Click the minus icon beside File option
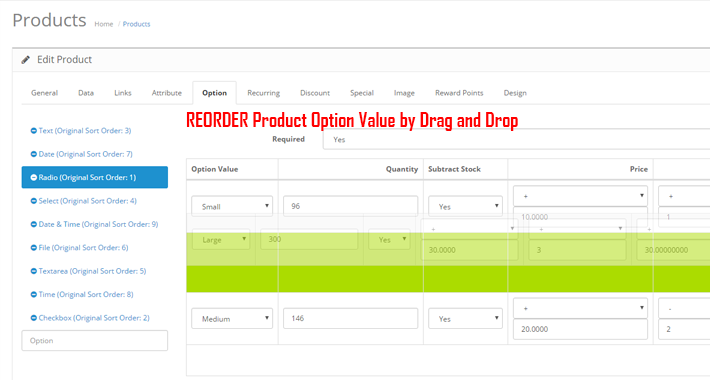The width and height of the screenshot is (710, 380). 34,248
